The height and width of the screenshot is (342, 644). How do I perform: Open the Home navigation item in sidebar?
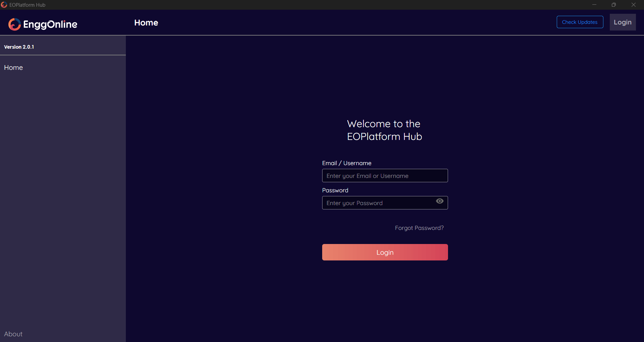click(13, 67)
